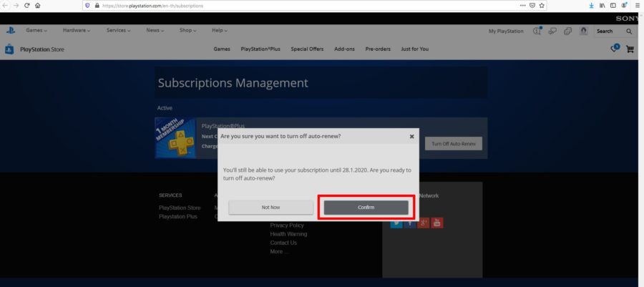Click the PlayStation Store bag icon

pyautogui.click(x=9, y=49)
